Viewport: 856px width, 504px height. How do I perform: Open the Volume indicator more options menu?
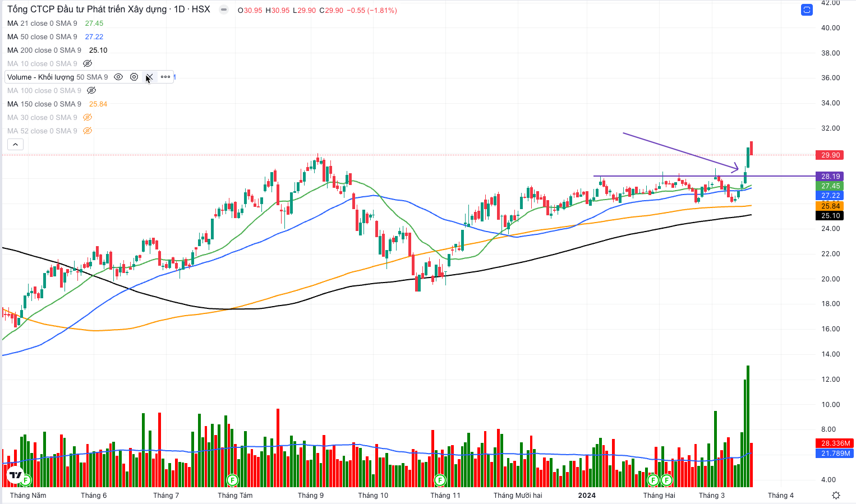click(165, 77)
